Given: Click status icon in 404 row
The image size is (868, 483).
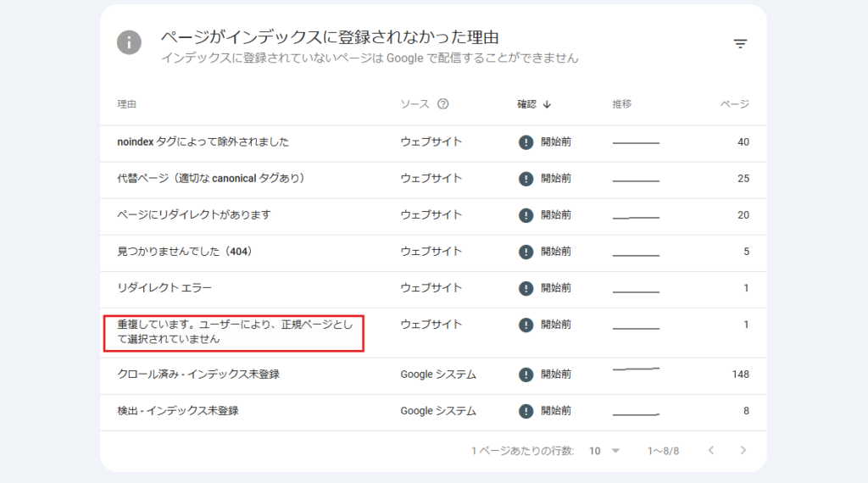Looking at the screenshot, I should click(526, 252).
